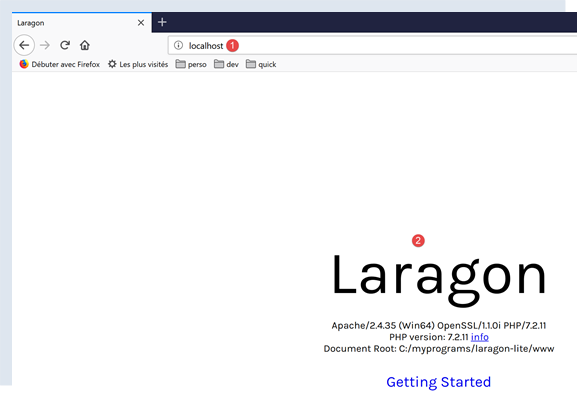Click the Apache/2.4.35 server version line
The height and width of the screenshot is (397, 577).
(x=439, y=326)
